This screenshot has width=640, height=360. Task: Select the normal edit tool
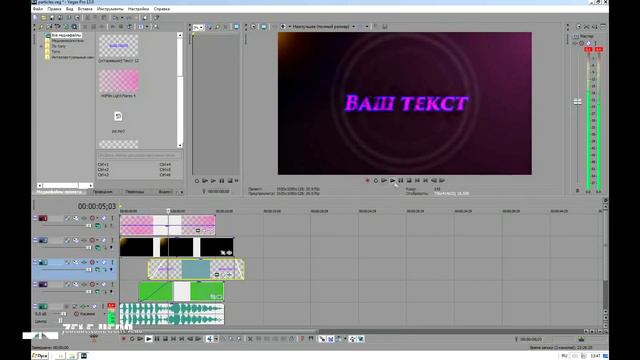point(209,339)
